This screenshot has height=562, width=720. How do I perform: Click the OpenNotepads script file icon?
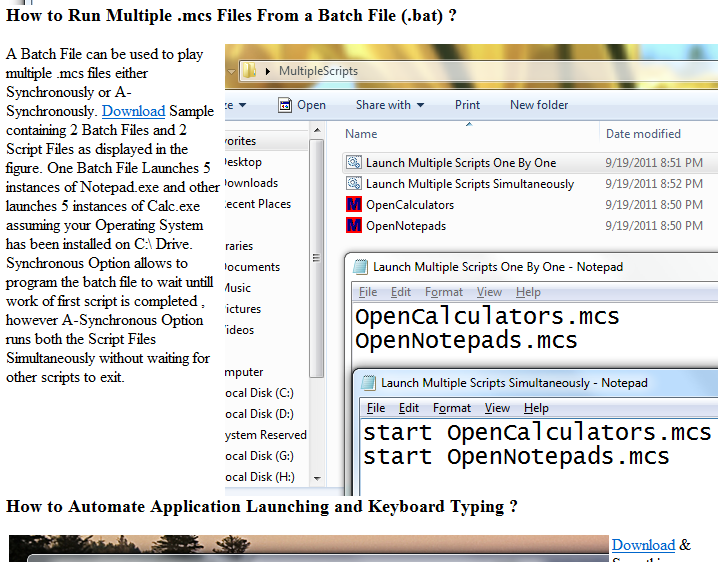353,226
